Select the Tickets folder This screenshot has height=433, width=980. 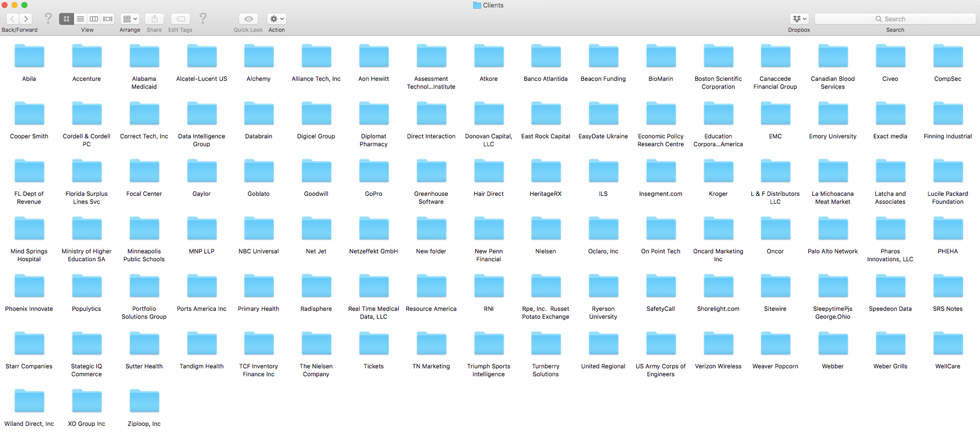(x=374, y=343)
